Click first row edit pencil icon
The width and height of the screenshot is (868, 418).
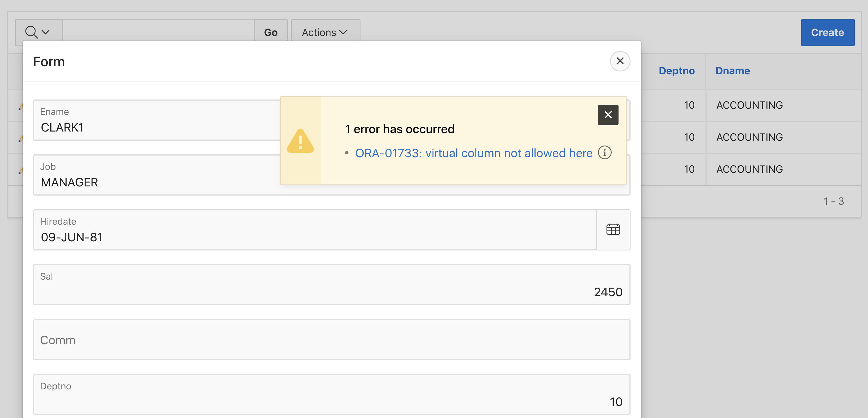[21, 107]
